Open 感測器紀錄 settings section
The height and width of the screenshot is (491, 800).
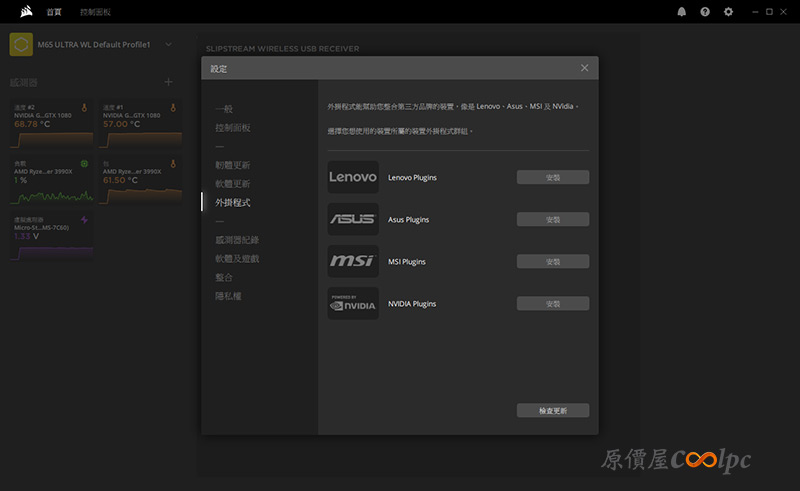(237, 240)
